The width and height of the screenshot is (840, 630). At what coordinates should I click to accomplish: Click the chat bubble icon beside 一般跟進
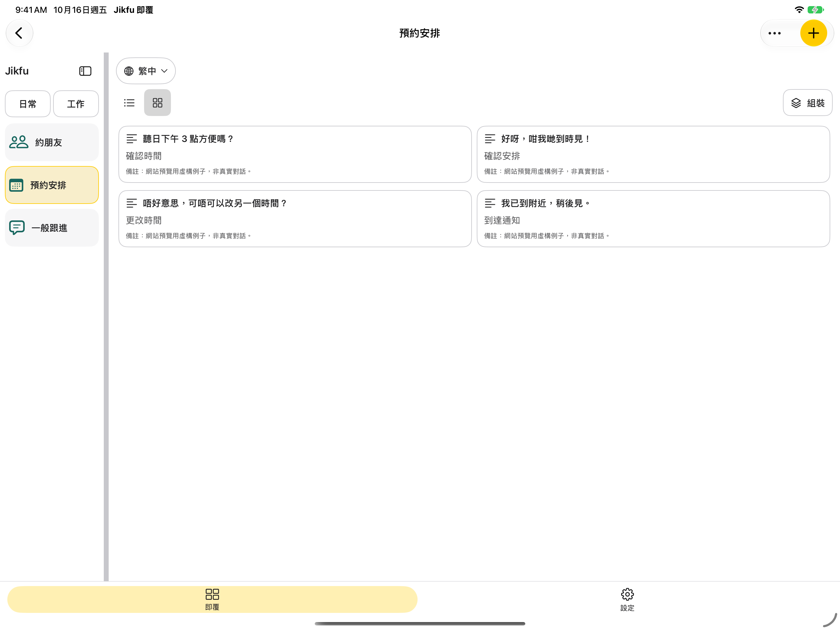point(17,227)
